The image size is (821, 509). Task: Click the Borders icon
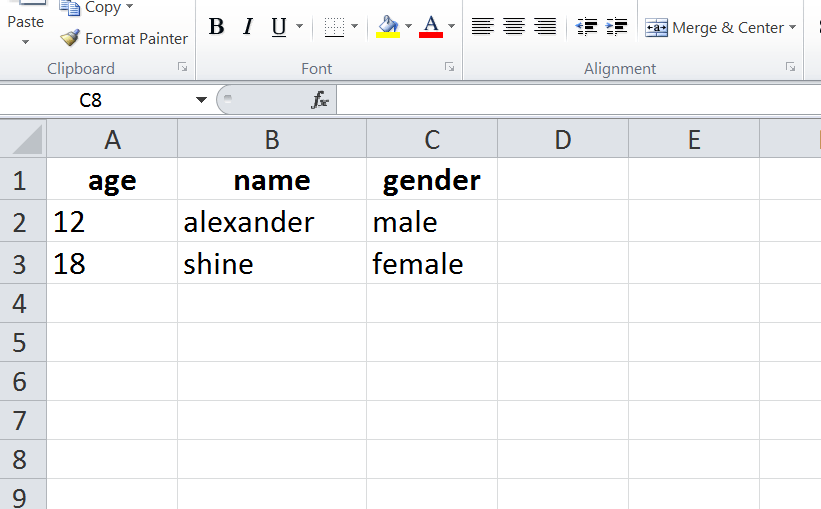click(x=334, y=27)
